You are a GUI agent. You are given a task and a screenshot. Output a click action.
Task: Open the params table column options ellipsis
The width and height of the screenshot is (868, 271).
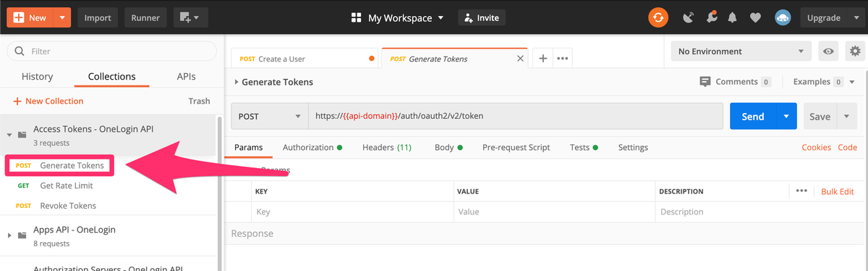click(801, 191)
